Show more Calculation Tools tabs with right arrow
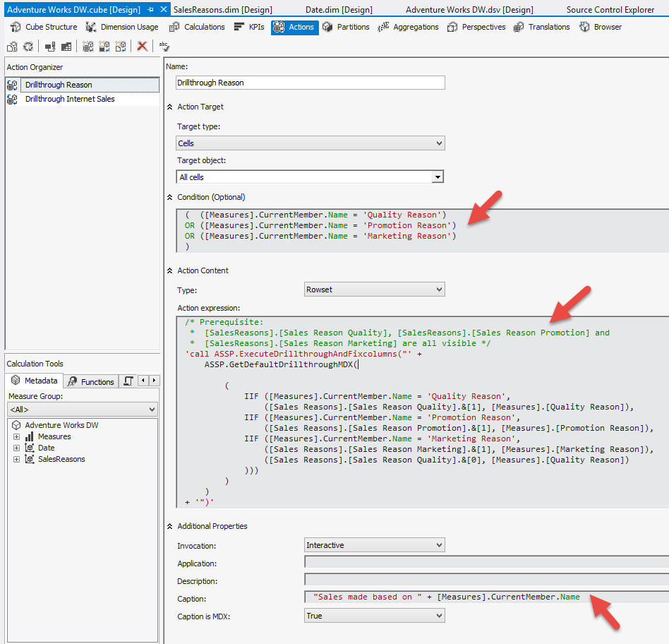The width and height of the screenshot is (669, 644). 154,381
